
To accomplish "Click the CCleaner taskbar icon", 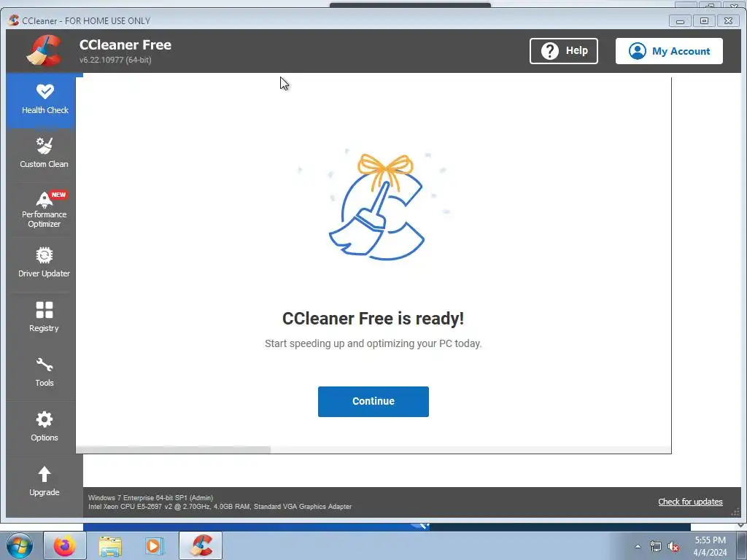I will [x=201, y=545].
